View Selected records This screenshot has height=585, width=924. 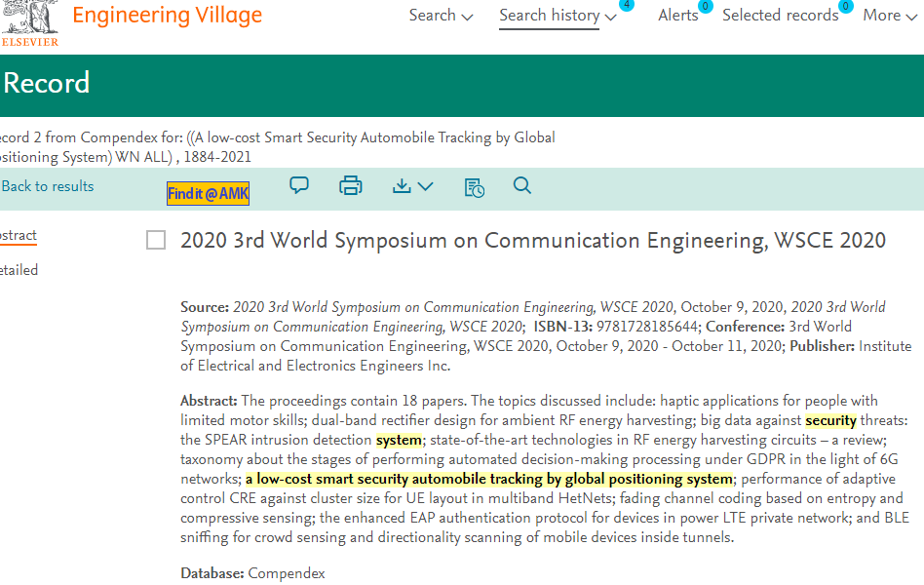click(780, 16)
